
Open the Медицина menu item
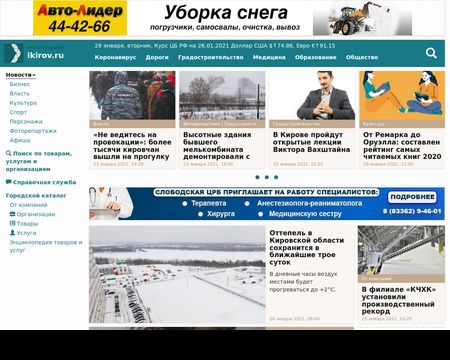pyautogui.click(x=269, y=57)
